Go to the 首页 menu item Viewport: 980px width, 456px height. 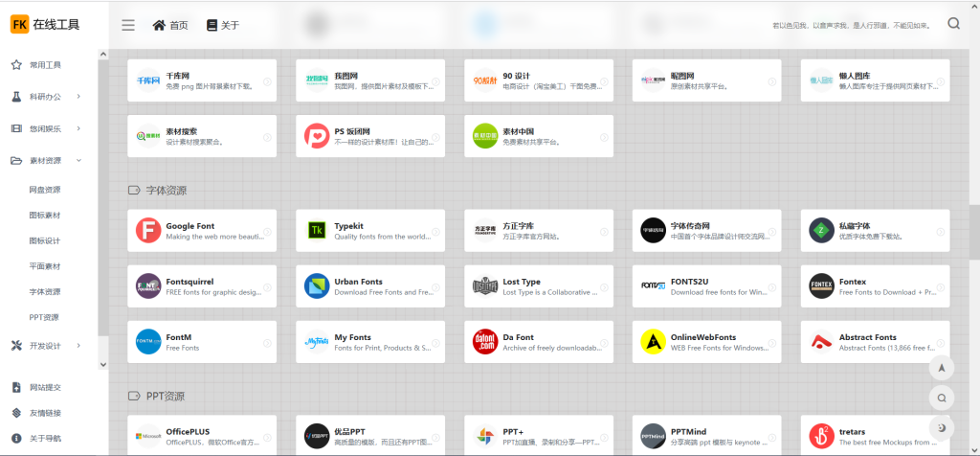point(170,25)
